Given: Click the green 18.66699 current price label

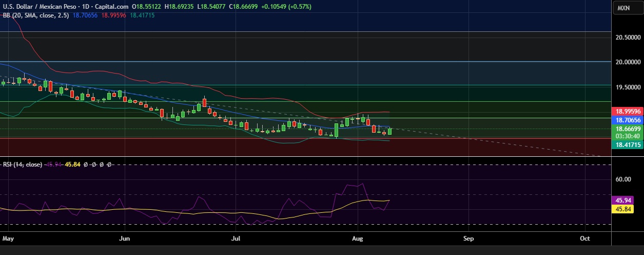Looking at the screenshot, I should pyautogui.click(x=628, y=129).
